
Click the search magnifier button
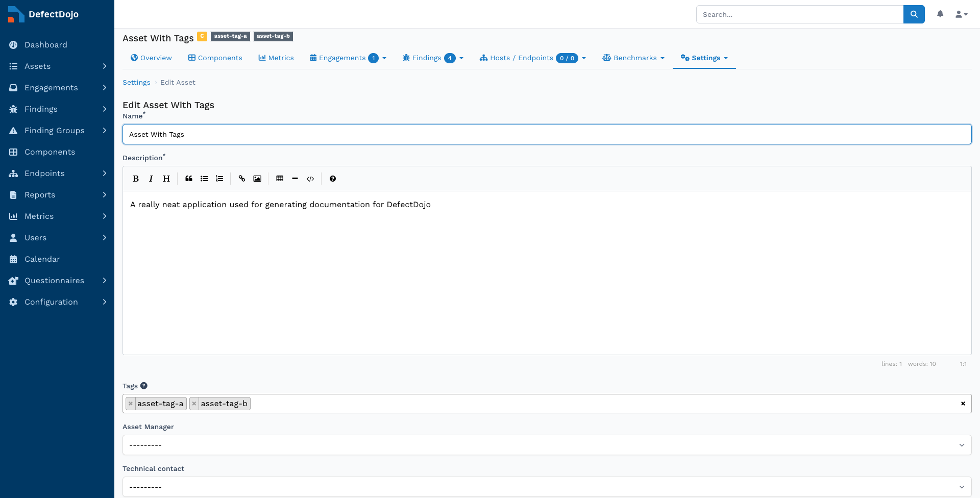click(914, 14)
